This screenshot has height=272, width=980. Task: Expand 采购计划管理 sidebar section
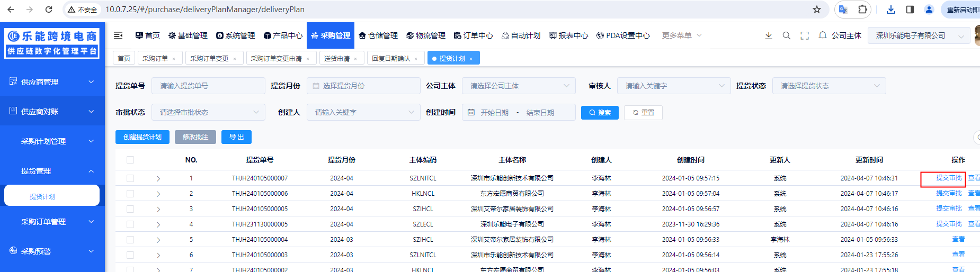click(52, 141)
